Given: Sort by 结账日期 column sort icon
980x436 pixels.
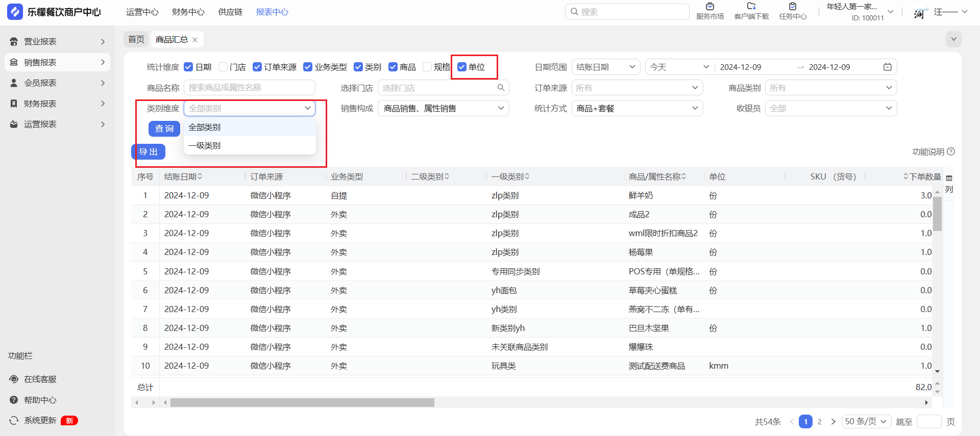Looking at the screenshot, I should pyautogui.click(x=200, y=176).
